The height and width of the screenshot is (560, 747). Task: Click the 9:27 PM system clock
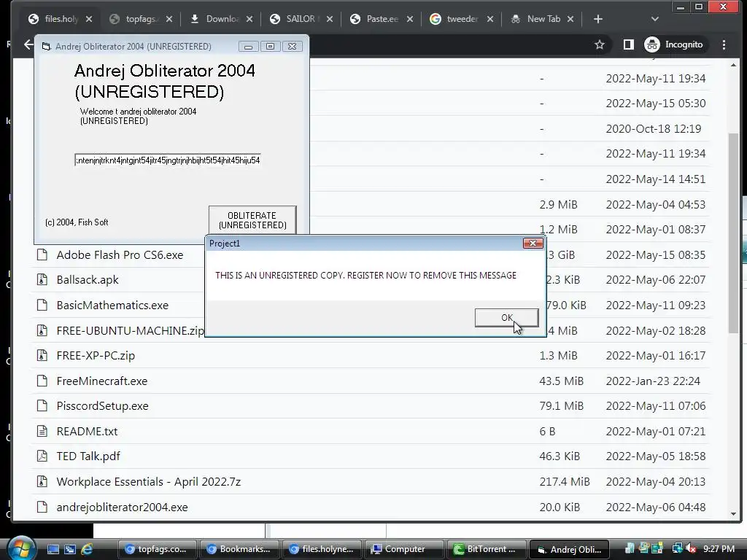[719, 549]
